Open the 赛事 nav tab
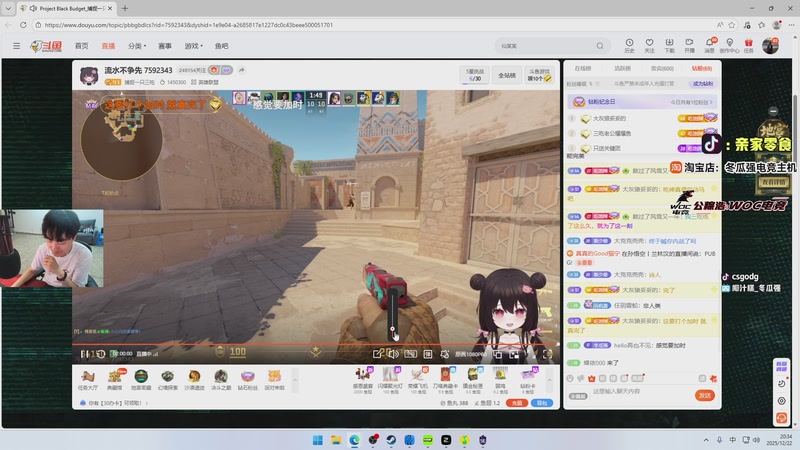 165,46
